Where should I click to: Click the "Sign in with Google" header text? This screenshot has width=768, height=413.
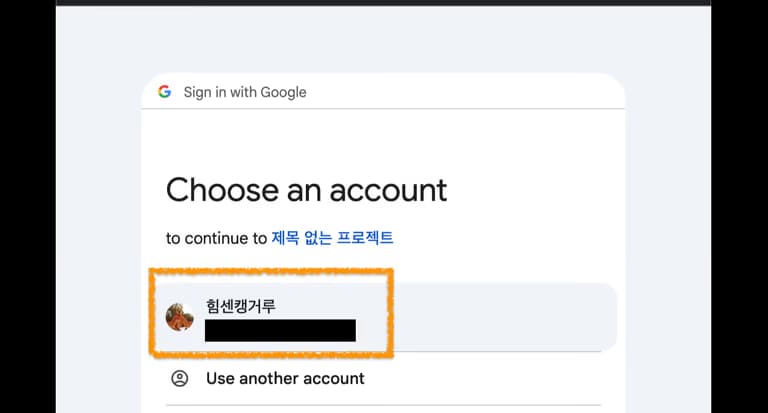click(x=245, y=92)
